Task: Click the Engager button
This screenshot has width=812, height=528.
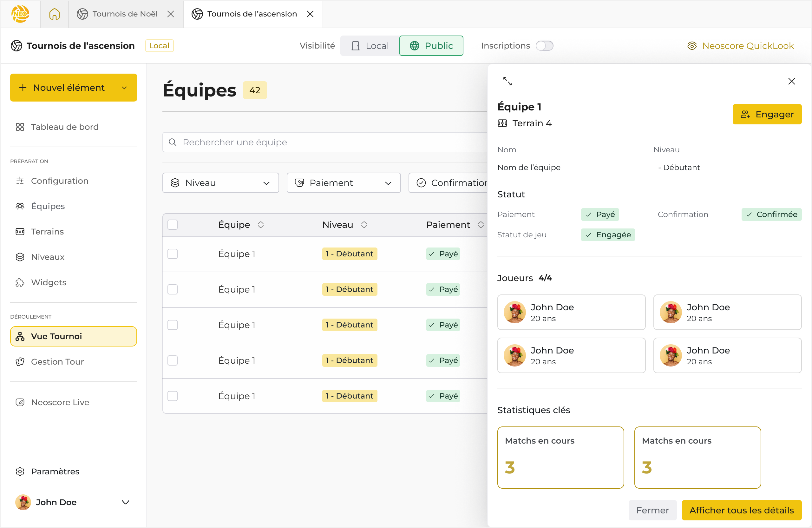Action: tap(767, 114)
